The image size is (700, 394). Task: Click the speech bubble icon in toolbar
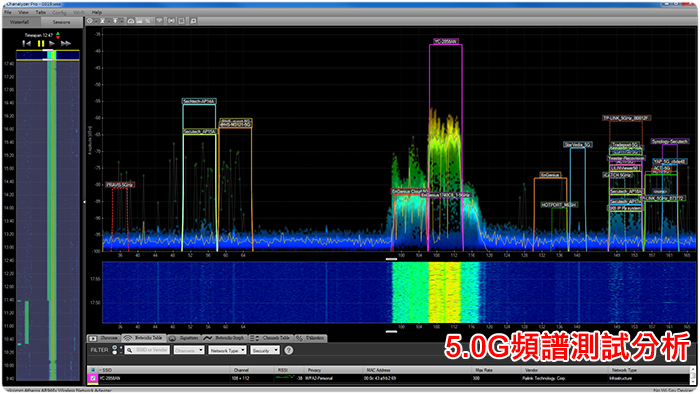click(193, 21)
